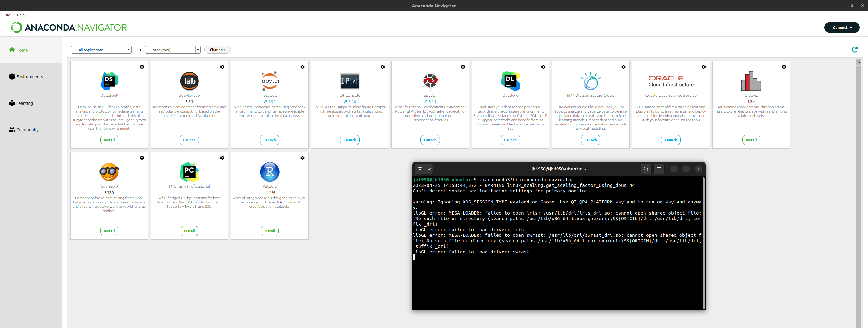The width and height of the screenshot is (868, 328).
Task: Install RStudio
Action: (269, 231)
